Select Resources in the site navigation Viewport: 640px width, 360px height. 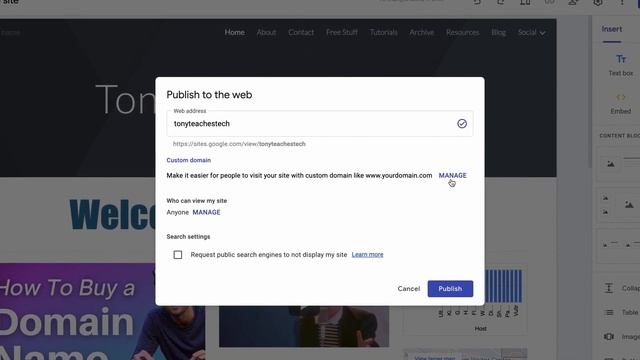(462, 32)
